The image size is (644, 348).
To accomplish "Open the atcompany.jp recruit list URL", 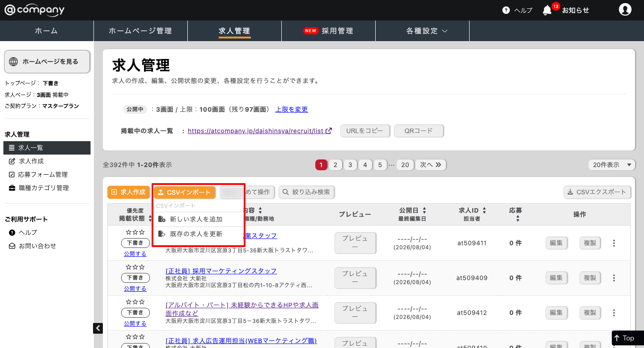I will [x=255, y=131].
